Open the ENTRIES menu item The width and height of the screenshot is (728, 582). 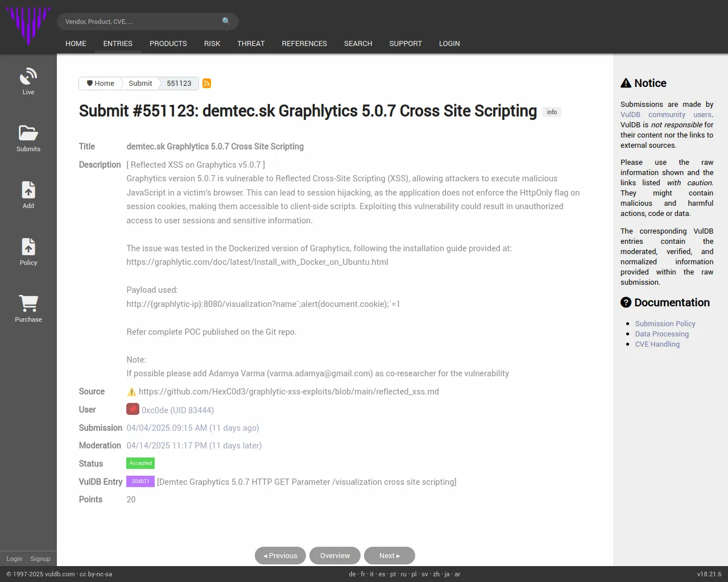pos(118,43)
